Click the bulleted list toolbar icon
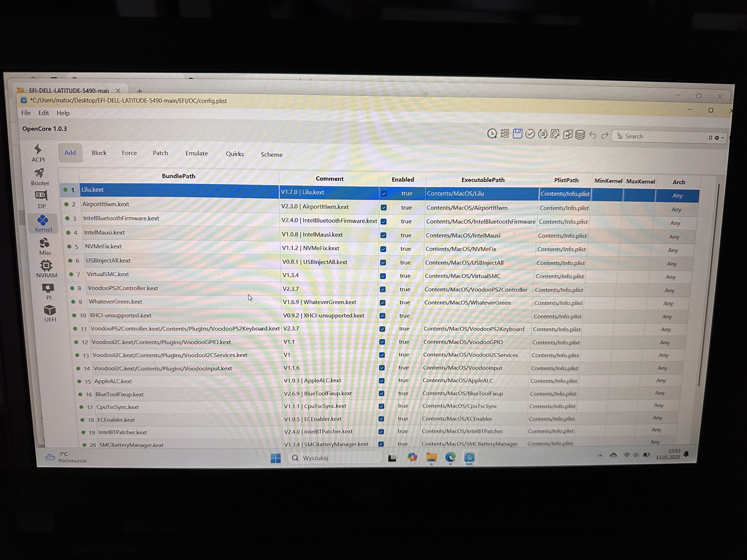Viewport: 747px width, 560px height. (x=504, y=134)
